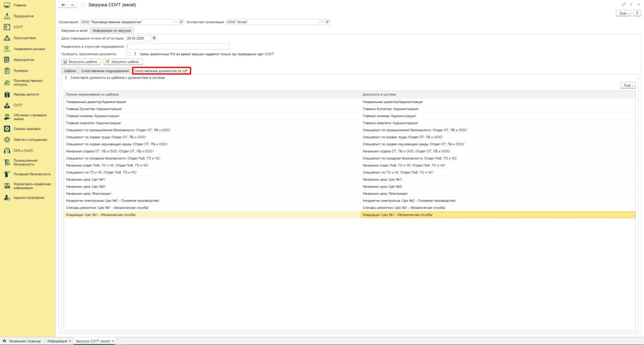The width and height of the screenshot is (644, 345).
Task: Open the СУОТ sidebar icon
Action: (x=7, y=105)
